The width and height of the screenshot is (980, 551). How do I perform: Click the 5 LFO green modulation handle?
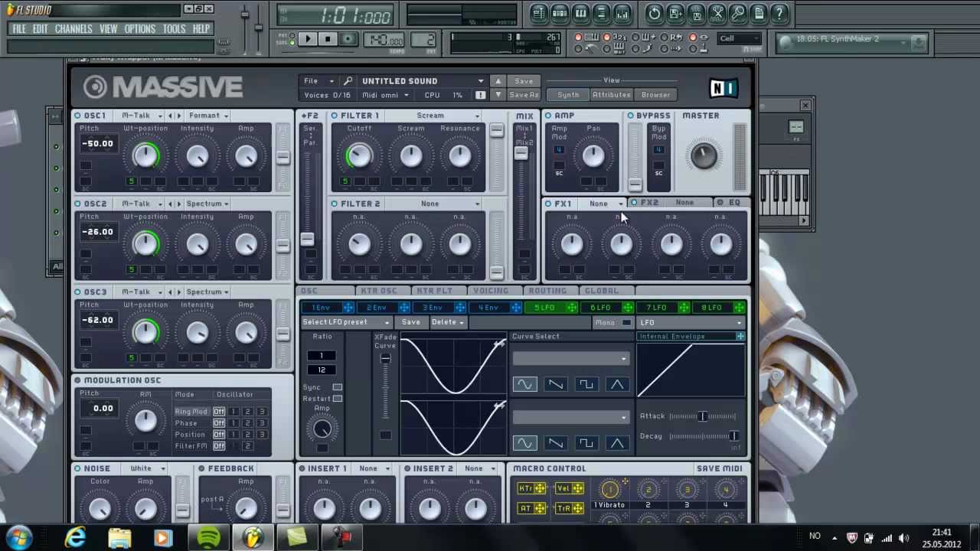point(571,308)
